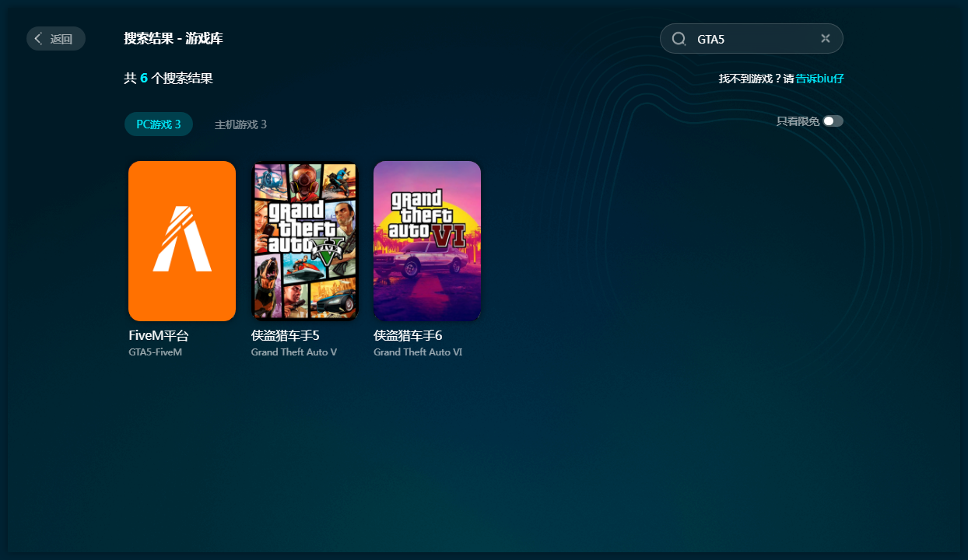Switch to the 主机游戏 3 tab
Image resolution: width=968 pixels, height=560 pixels.
pos(240,124)
